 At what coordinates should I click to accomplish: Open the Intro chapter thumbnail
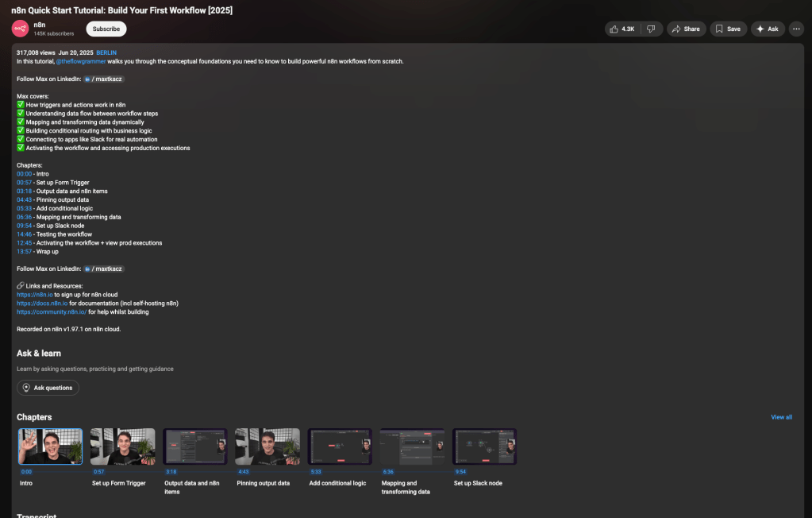[x=50, y=446]
